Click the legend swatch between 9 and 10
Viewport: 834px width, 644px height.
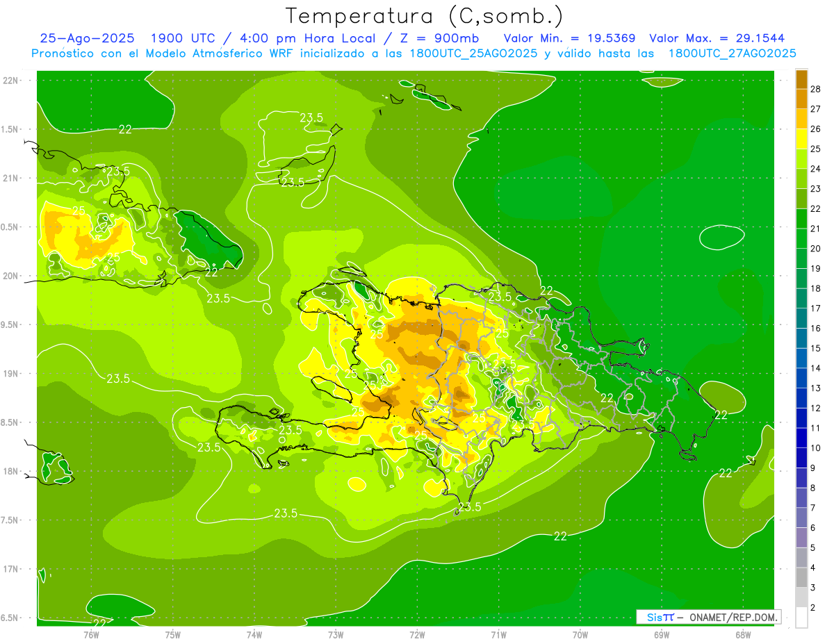coord(802,458)
